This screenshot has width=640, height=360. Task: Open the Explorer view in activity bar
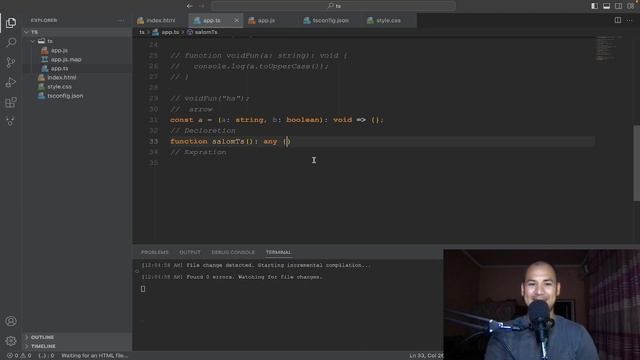point(11,23)
